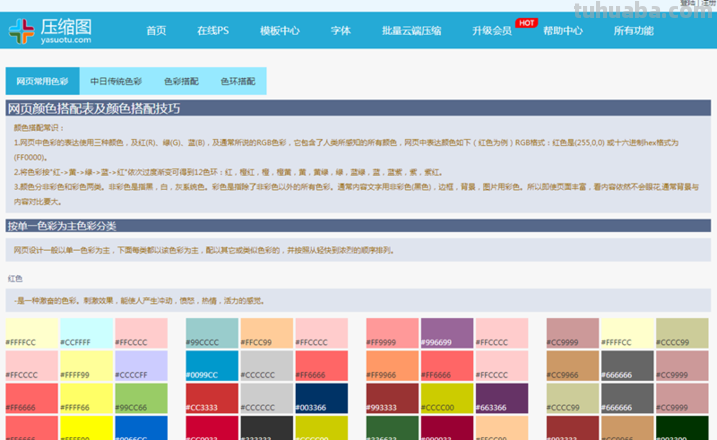Open 批量云端压缩 in the top navigation
This screenshot has height=440, width=717.
(412, 31)
